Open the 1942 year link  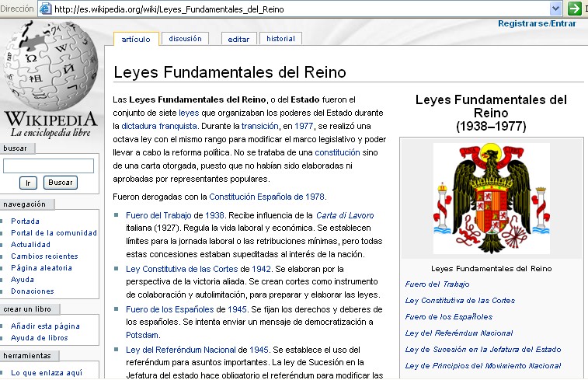261,269
